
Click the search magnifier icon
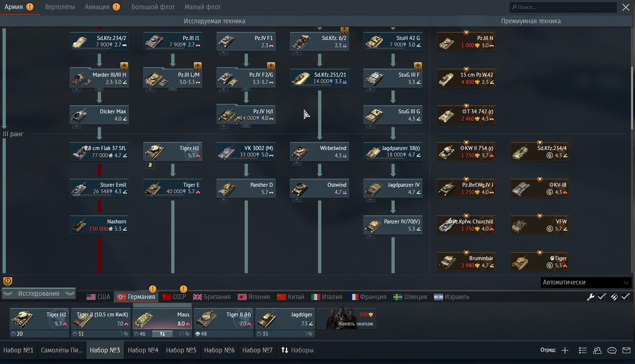pyautogui.click(x=514, y=7)
